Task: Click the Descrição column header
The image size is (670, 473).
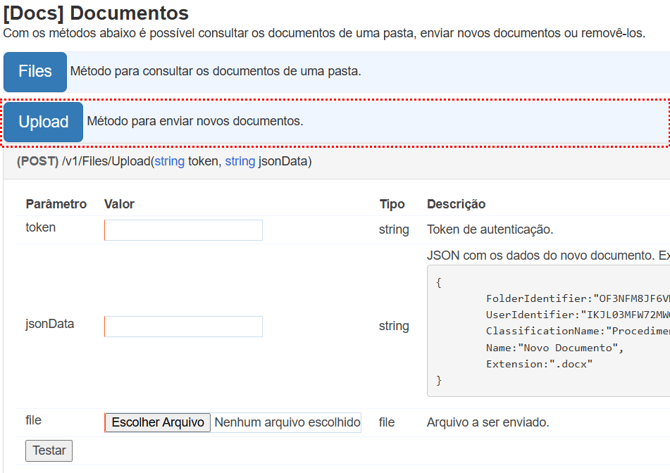Action: click(456, 204)
